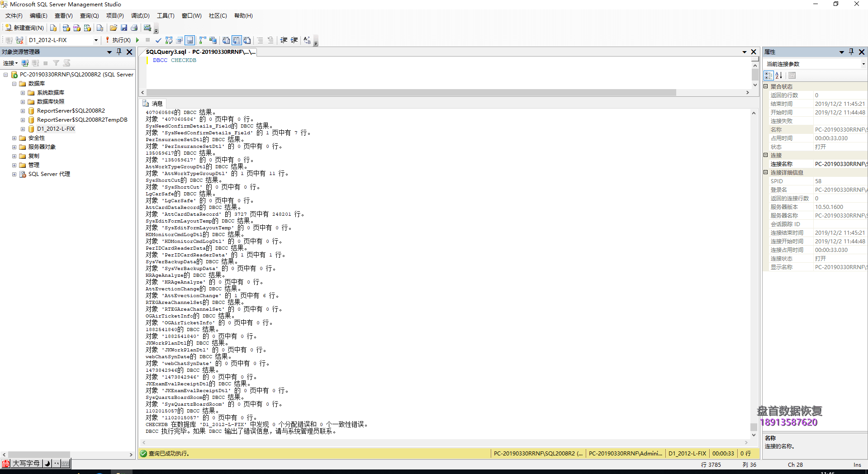
Task: Open the Query Options icon
Action: coord(180,40)
